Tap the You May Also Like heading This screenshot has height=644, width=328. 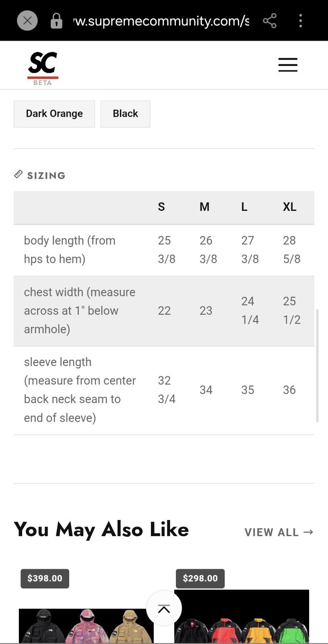coord(101,529)
